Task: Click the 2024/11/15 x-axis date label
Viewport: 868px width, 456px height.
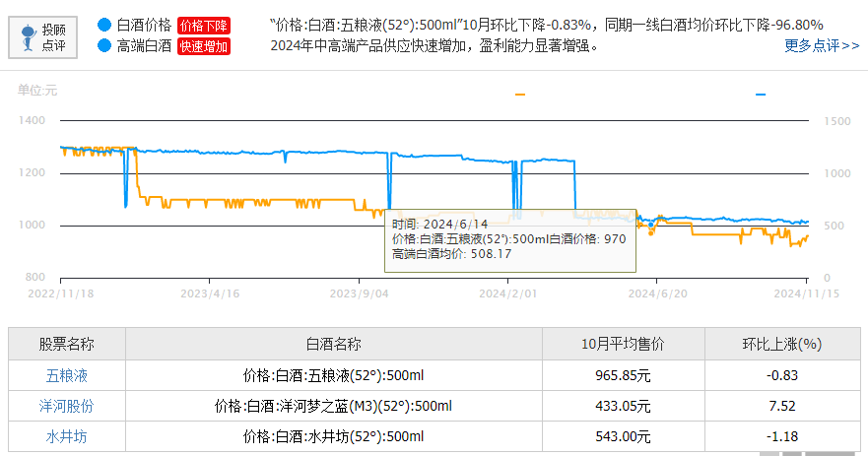Action: click(x=807, y=293)
